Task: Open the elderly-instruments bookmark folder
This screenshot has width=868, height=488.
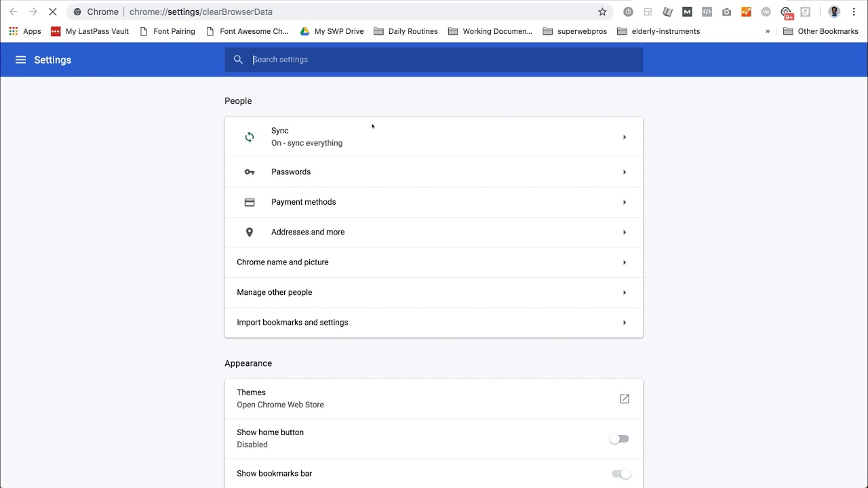Action: pyautogui.click(x=658, y=31)
